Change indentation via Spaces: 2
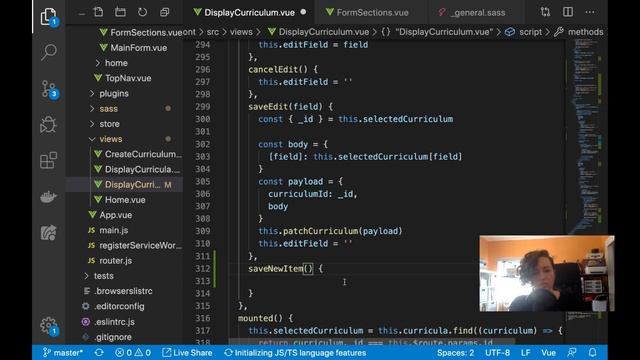This screenshot has width=640, height=360. point(456,353)
